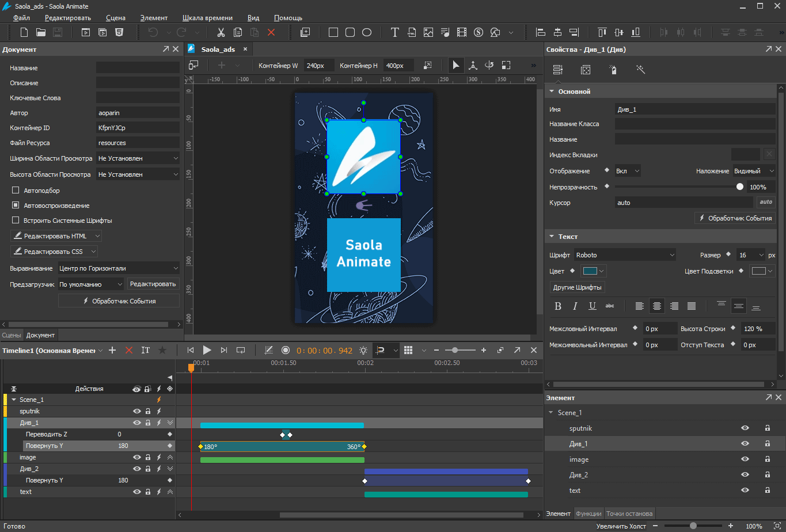This screenshot has height=532, width=786.
Task: Toggle italic text formatting
Action: [x=575, y=306]
